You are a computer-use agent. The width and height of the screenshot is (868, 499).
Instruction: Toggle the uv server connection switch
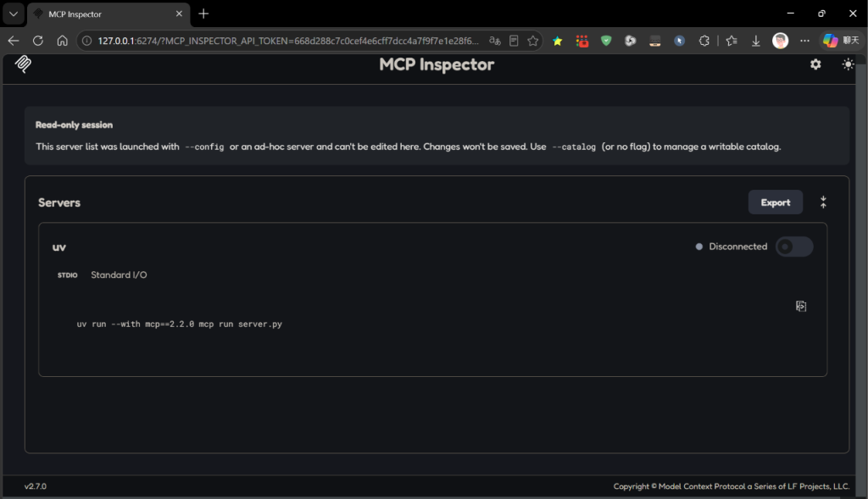pyautogui.click(x=793, y=247)
